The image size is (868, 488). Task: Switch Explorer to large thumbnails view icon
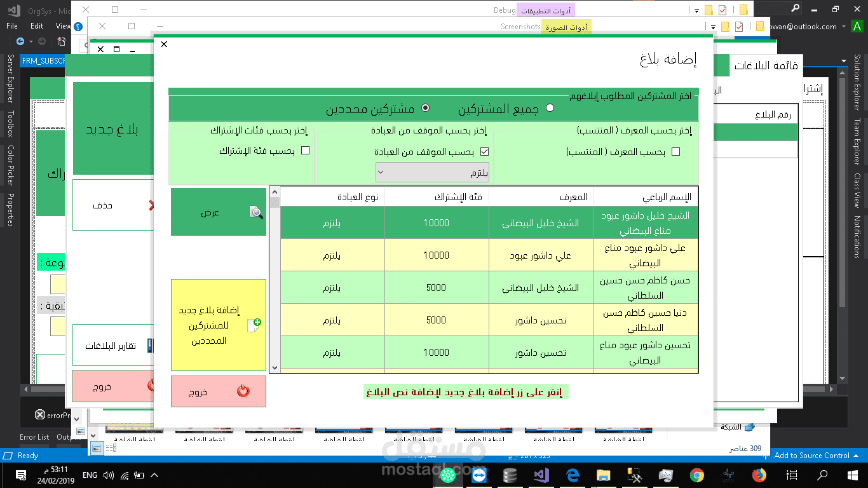pyautogui.click(x=96, y=448)
